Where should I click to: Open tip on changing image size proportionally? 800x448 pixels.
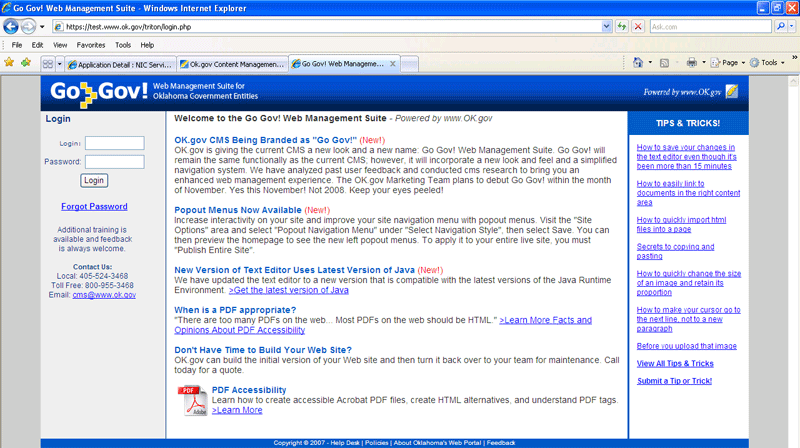click(x=689, y=283)
